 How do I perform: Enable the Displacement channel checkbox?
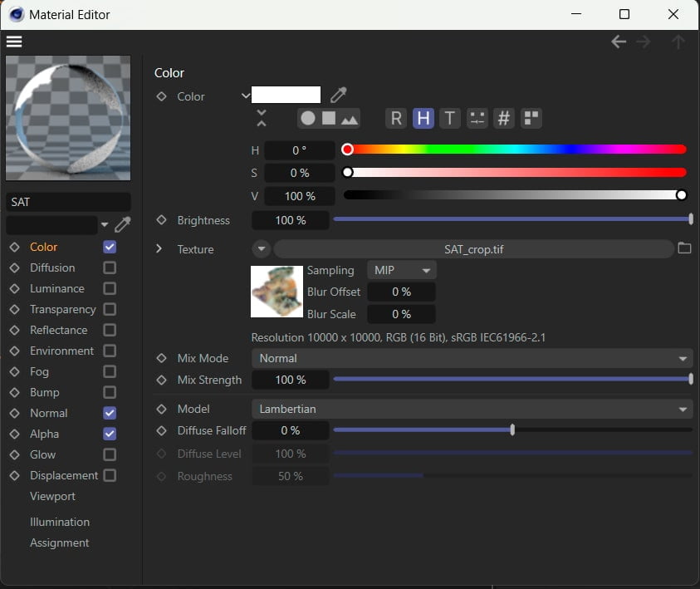pos(110,475)
